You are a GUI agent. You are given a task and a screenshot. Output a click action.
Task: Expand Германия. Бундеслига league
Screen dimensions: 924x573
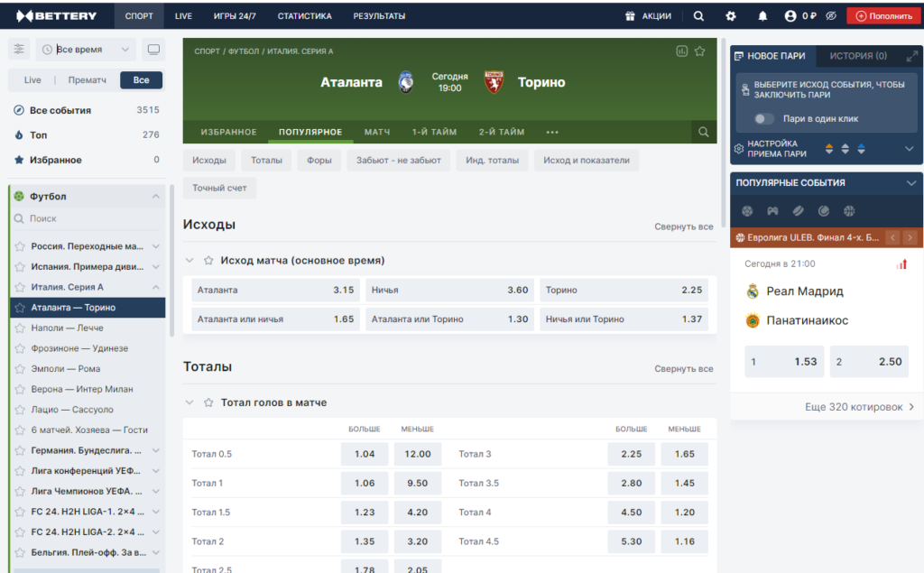[x=155, y=450]
